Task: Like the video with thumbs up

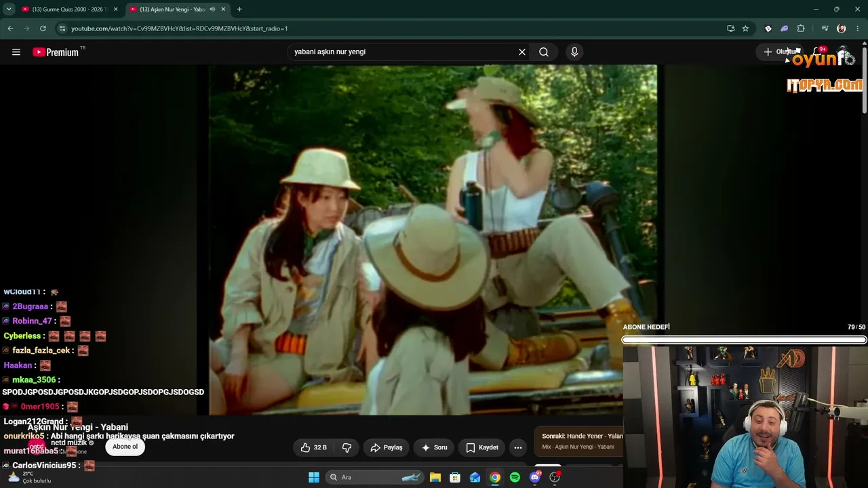Action: [x=314, y=447]
